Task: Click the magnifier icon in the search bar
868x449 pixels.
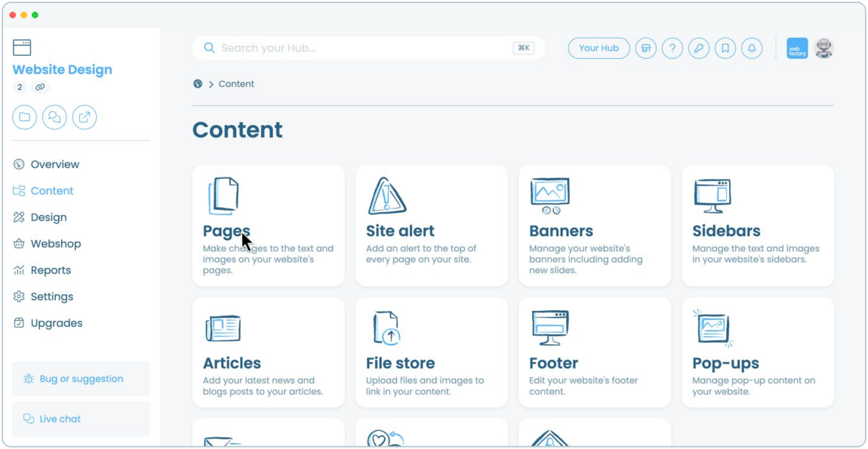Action: [209, 48]
